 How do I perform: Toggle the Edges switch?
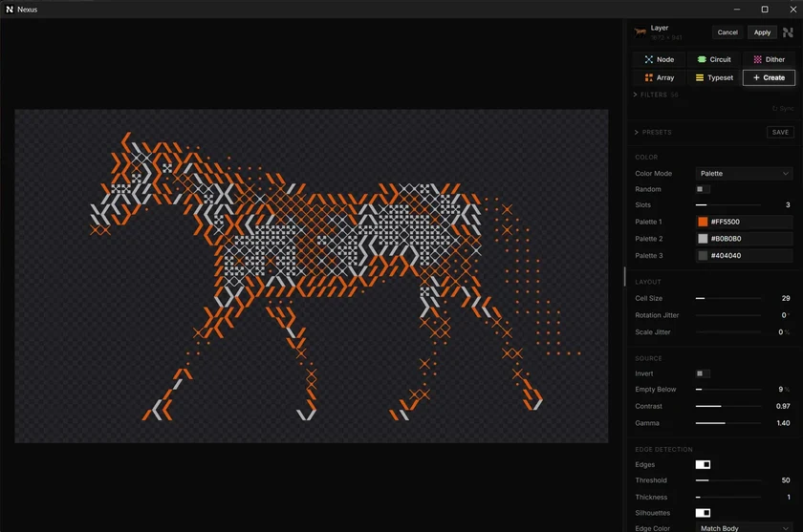703,464
